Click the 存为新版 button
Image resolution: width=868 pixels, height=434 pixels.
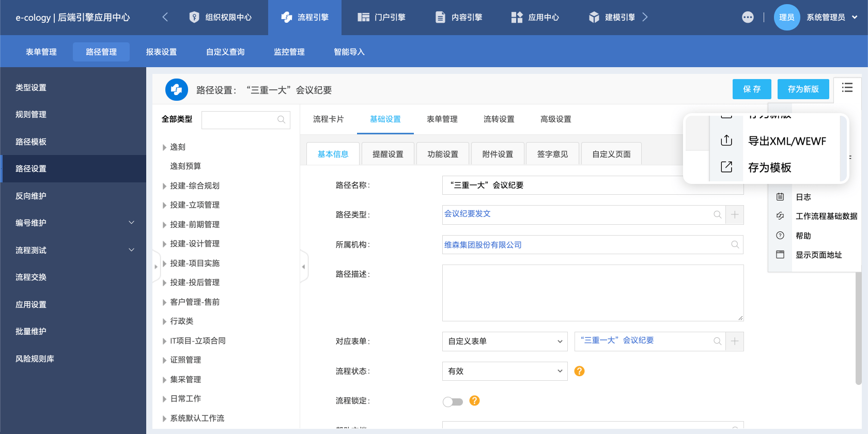tap(803, 89)
